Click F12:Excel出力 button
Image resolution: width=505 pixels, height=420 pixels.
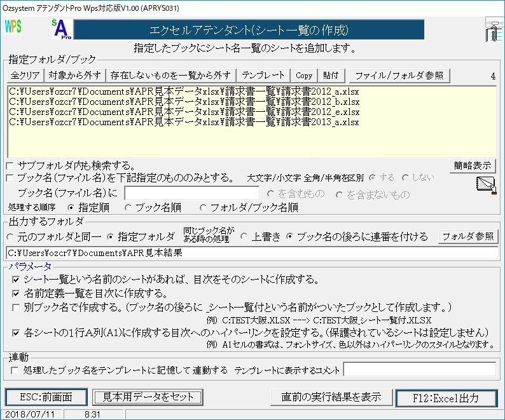(x=445, y=398)
